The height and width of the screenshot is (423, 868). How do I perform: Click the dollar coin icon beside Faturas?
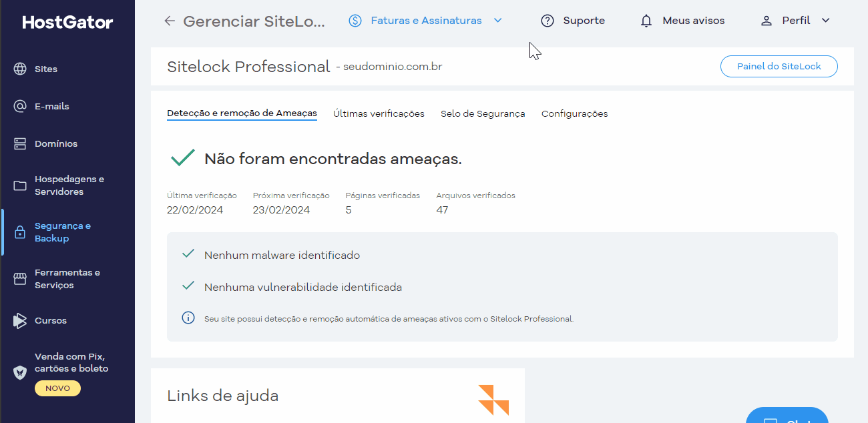point(355,21)
